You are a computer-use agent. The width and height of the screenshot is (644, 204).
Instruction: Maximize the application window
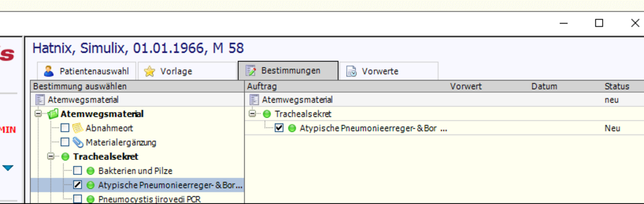tap(599, 23)
